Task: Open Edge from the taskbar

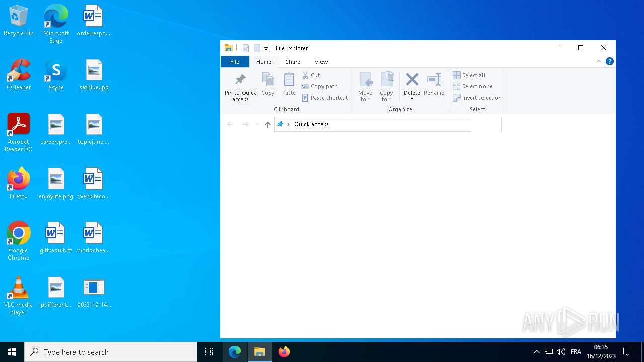Action: [x=235, y=352]
